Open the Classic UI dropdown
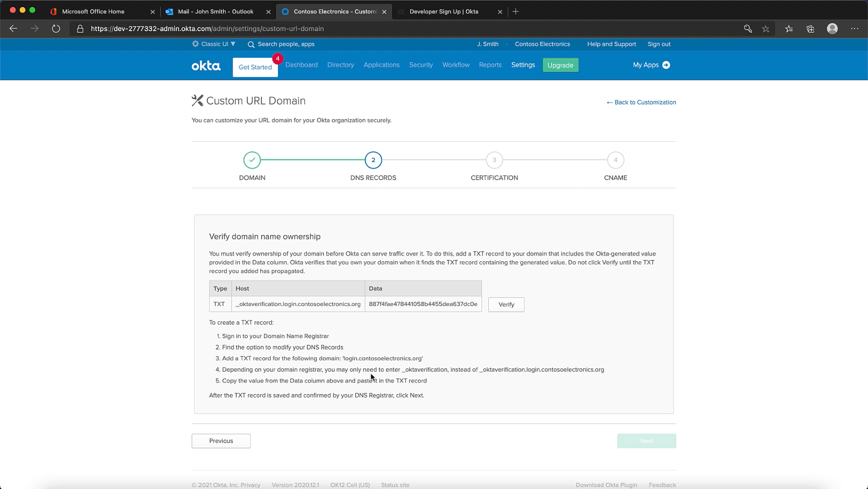This screenshot has width=868, height=489. (214, 44)
